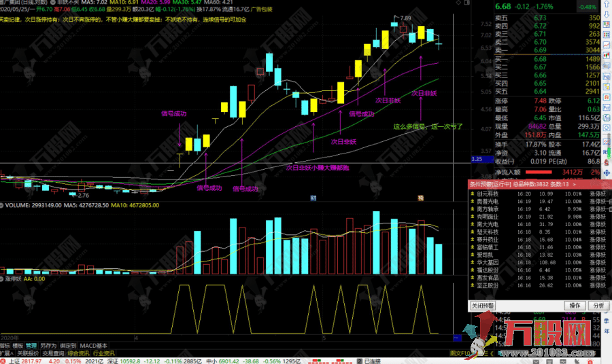Viewport: 612px width, 364px height.
Task: Select the 华大基因 alert row
Action: pos(540,262)
